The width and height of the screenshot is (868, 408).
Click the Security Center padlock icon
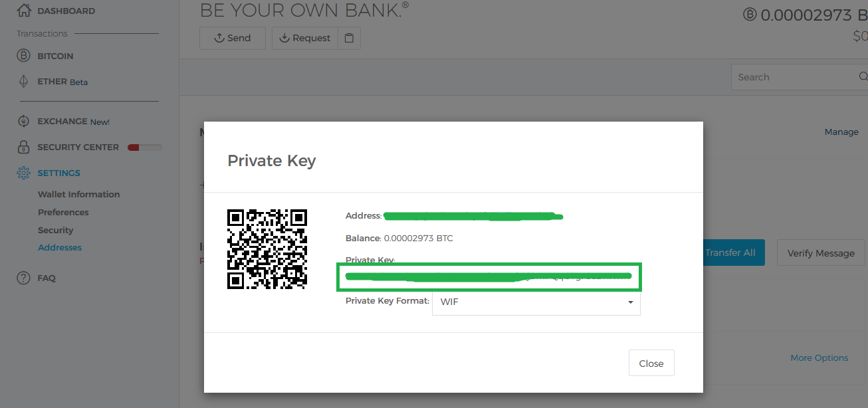[24, 147]
